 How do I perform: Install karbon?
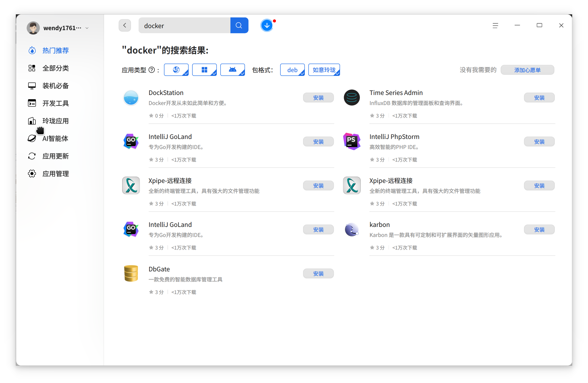pos(539,229)
